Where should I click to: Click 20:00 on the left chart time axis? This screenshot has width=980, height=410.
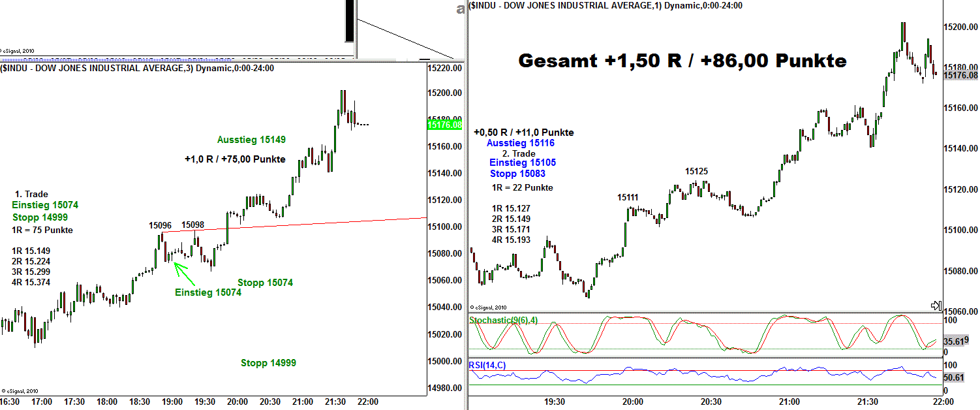tap(237, 402)
